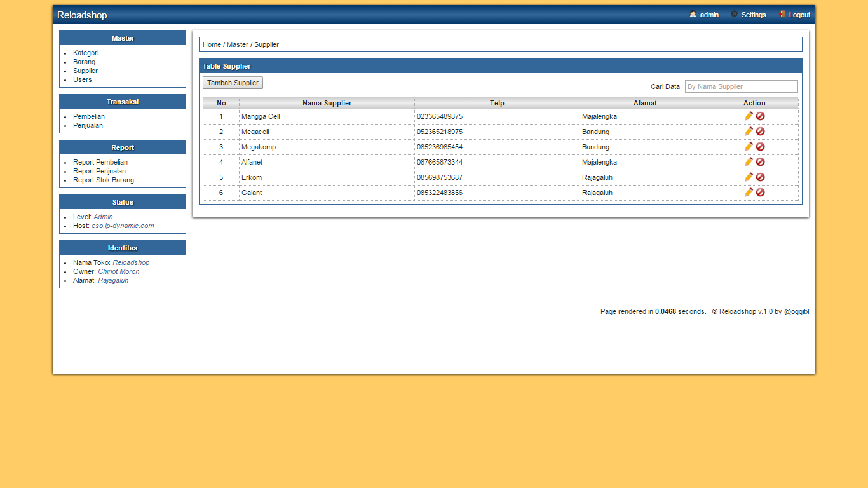Delete Alfanet with the red icon
Image resolution: width=868 pixels, height=488 pixels.
(760, 162)
